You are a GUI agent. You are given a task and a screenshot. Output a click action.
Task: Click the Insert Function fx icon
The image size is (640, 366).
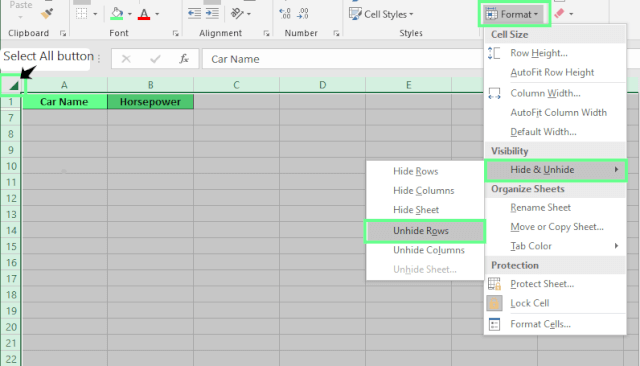coord(184,59)
